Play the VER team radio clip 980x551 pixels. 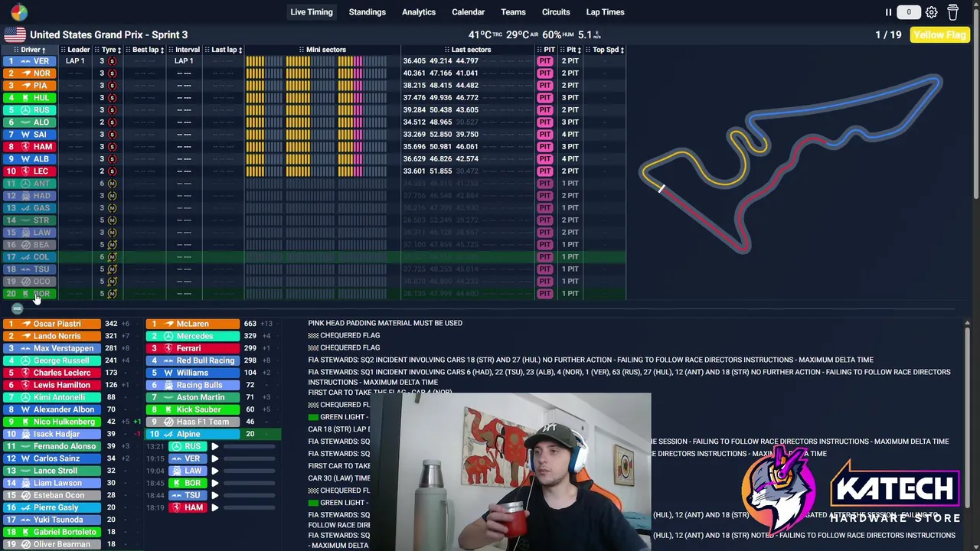click(214, 458)
